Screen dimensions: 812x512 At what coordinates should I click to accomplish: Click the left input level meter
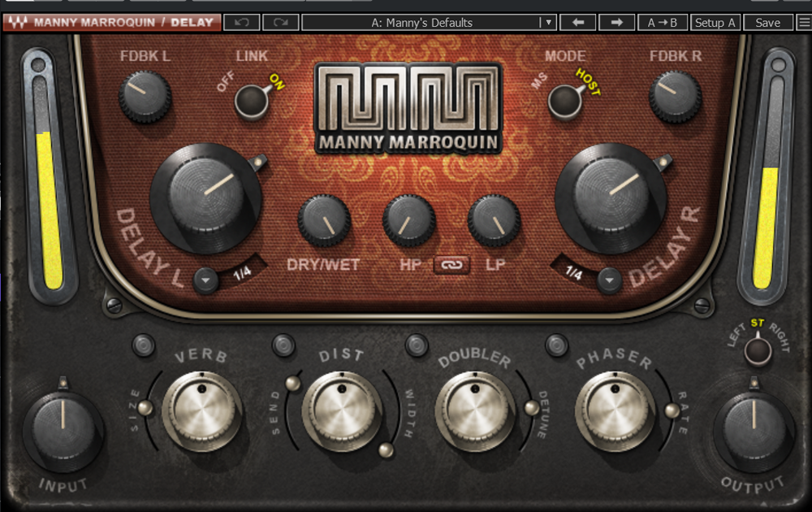(48, 176)
